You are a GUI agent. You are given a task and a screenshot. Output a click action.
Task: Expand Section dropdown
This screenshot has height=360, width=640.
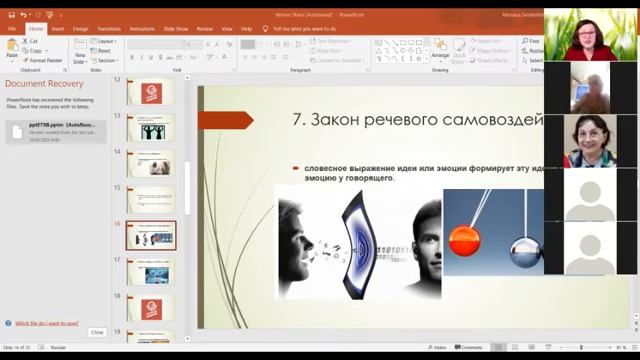104,60
